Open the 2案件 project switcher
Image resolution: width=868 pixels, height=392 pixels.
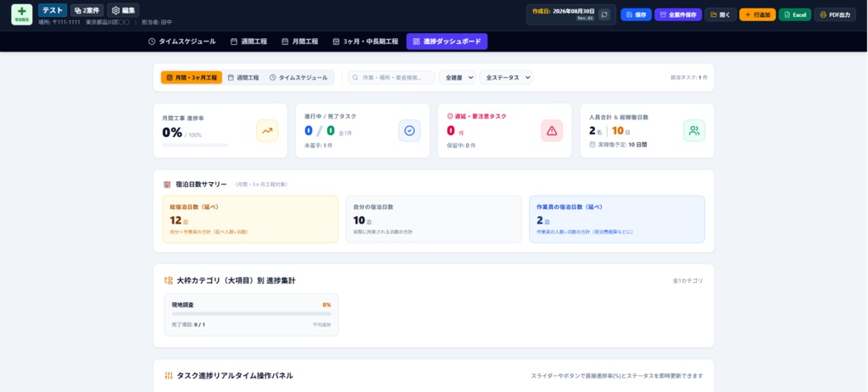(87, 10)
